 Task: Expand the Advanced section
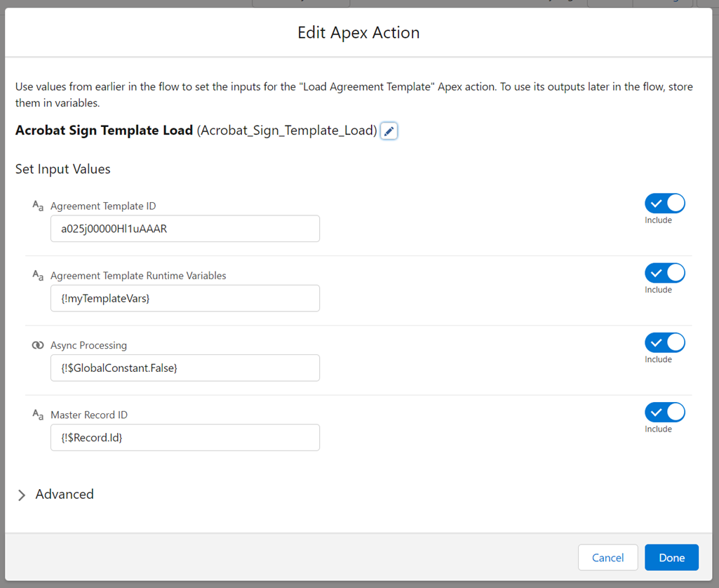(x=64, y=494)
